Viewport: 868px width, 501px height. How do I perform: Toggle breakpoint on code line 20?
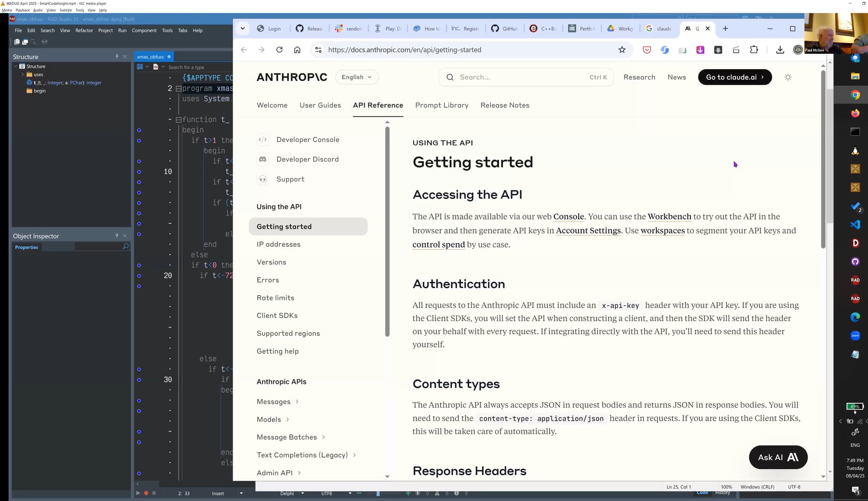pos(139,275)
